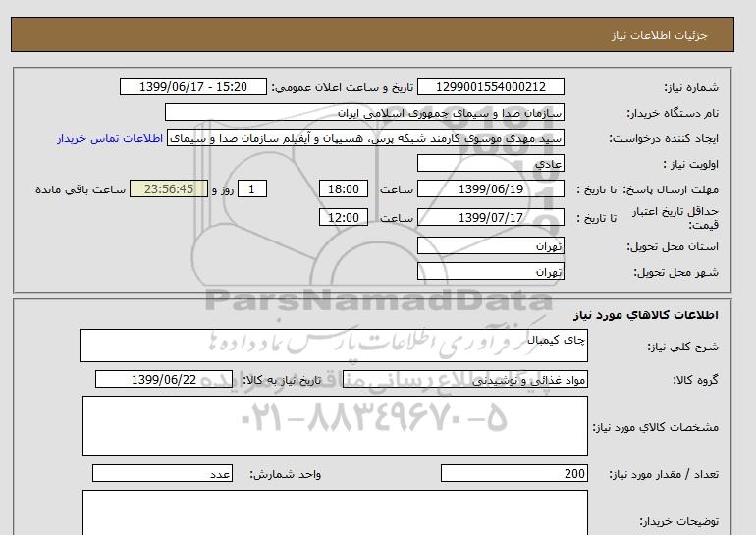
Task: Click the need date field 1399/06/22
Action: [164, 379]
